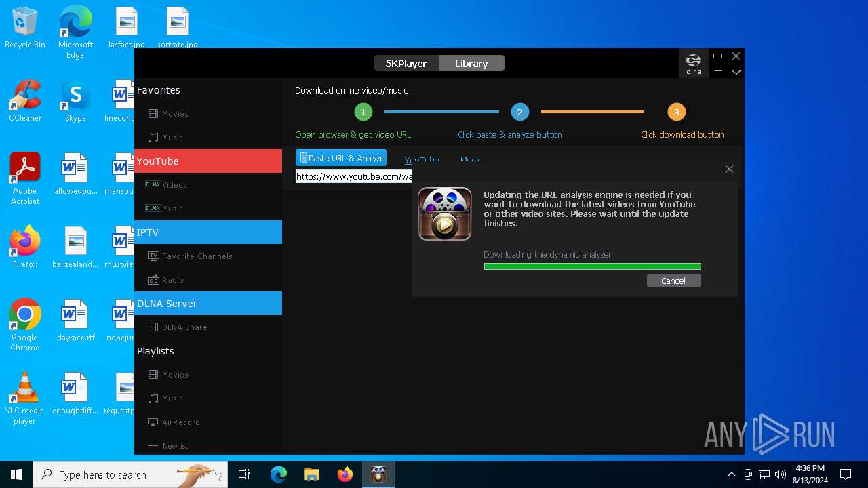Select dayrace.rtf desktop file
The height and width of the screenshot is (488, 868).
(75, 321)
